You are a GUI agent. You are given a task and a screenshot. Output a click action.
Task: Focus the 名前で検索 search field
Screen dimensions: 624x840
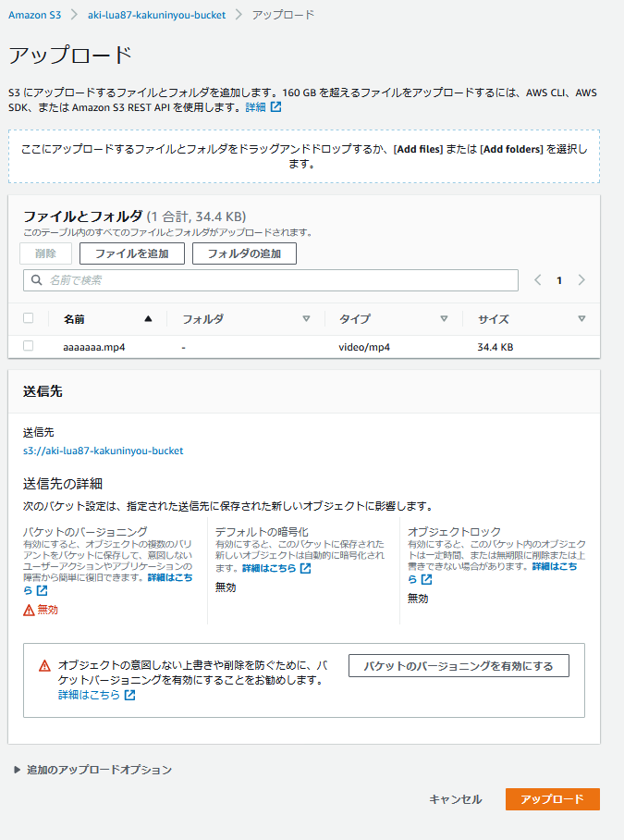(271, 280)
